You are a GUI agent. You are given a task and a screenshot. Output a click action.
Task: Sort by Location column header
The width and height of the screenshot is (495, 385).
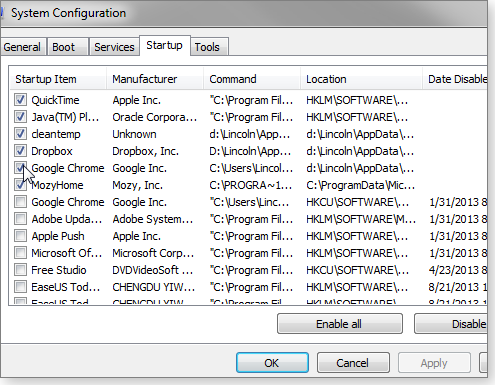coord(361,79)
